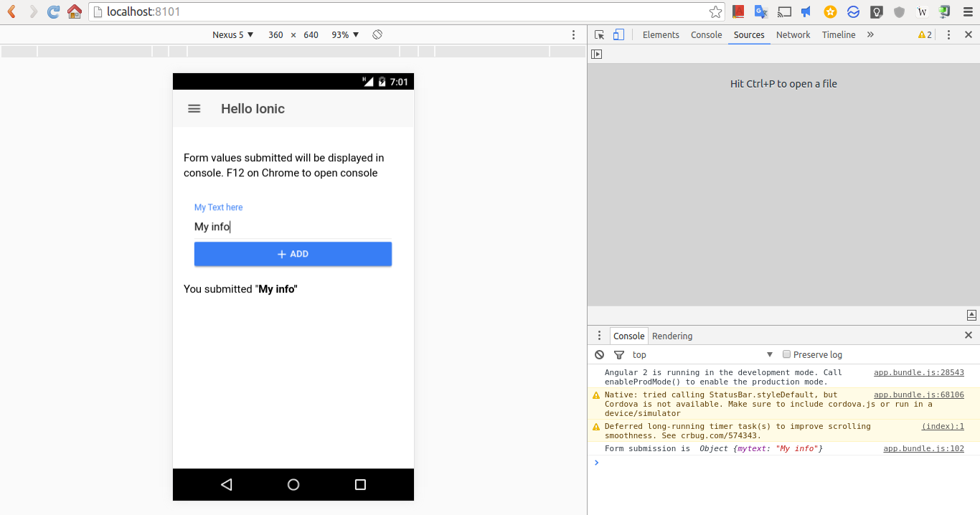Viewport: 980px width, 515px height.
Task: Click the My Text here input field
Action: (293, 227)
